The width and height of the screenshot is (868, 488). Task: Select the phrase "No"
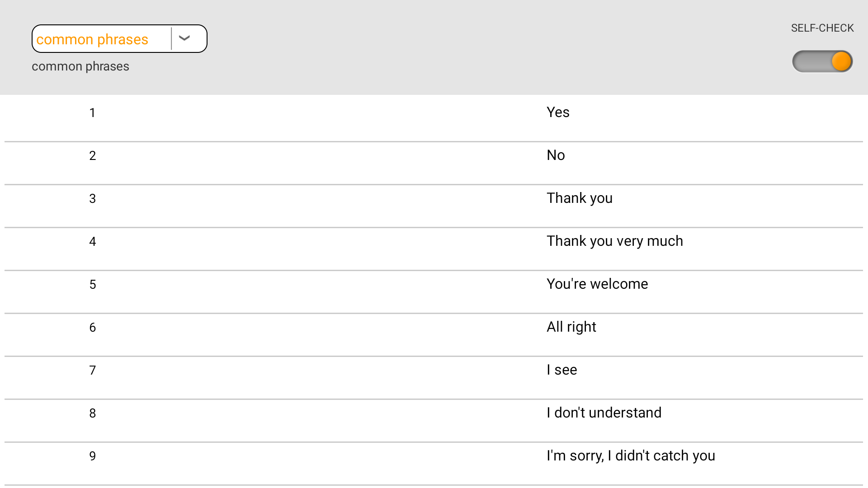556,155
